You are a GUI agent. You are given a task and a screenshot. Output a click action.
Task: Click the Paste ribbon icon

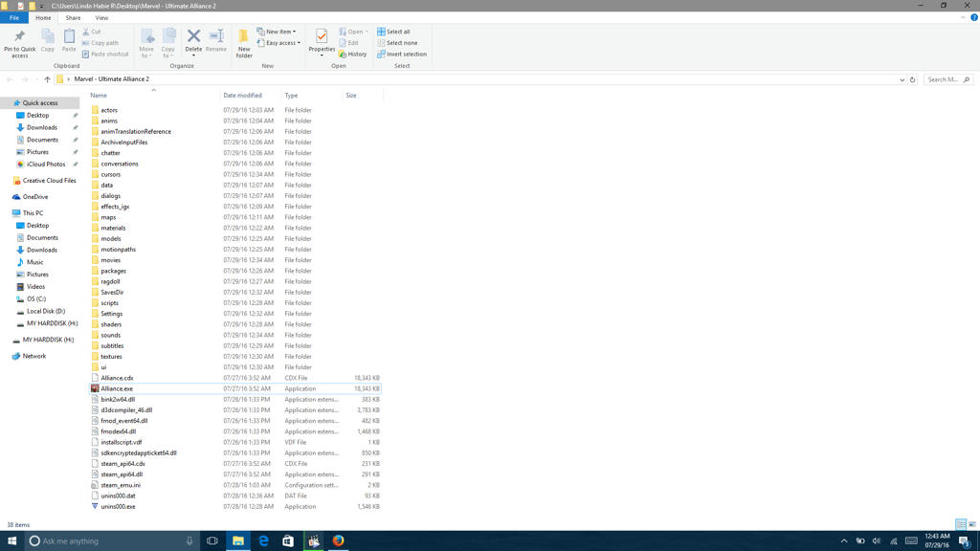[x=69, y=40]
